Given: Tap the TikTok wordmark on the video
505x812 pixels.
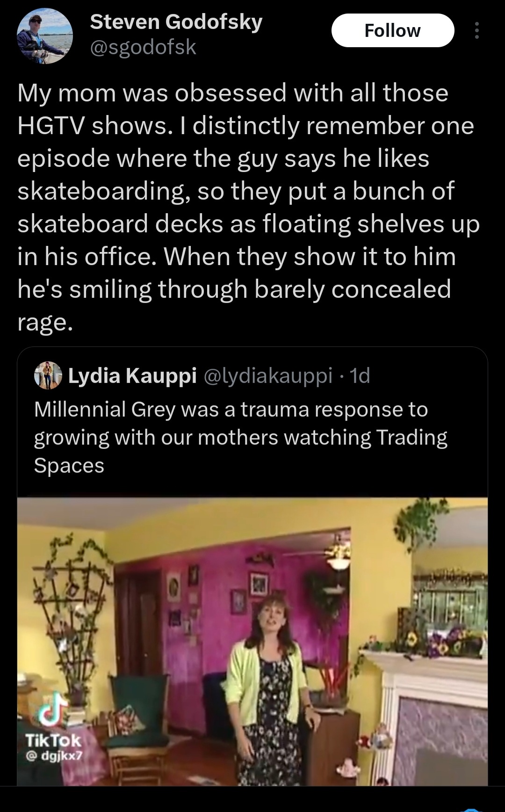Looking at the screenshot, I should coord(53,740).
